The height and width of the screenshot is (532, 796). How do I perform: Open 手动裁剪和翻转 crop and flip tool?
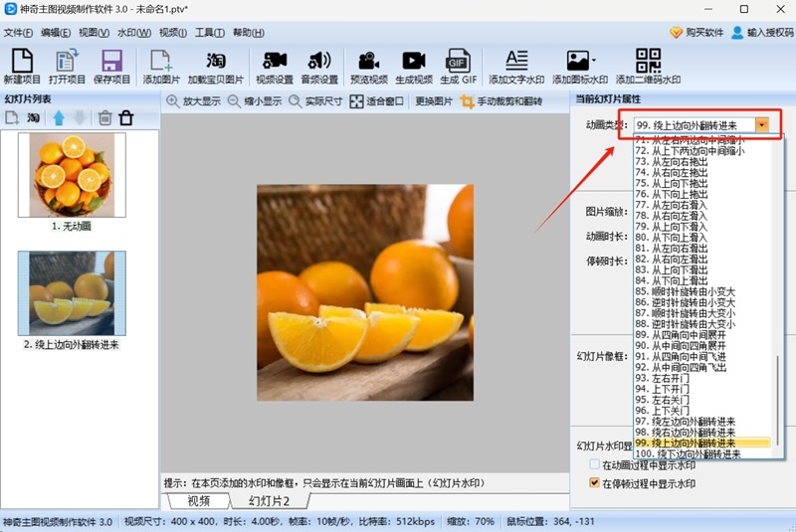(501, 100)
